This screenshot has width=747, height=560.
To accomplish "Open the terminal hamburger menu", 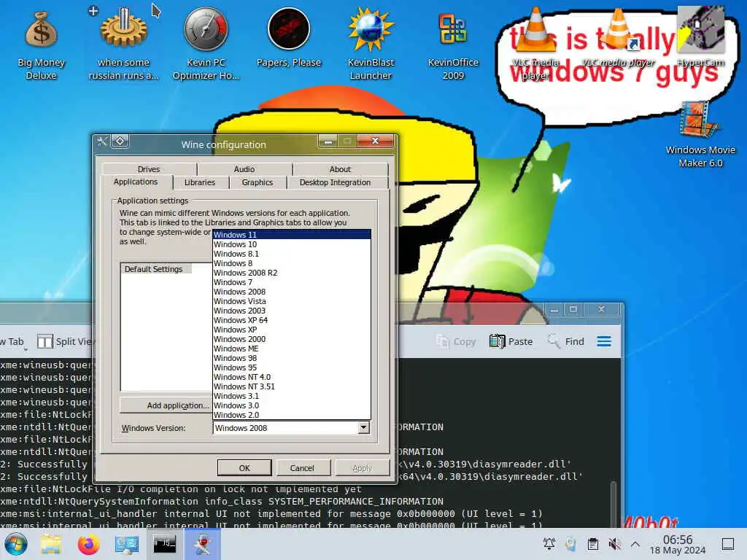I will pyautogui.click(x=604, y=341).
